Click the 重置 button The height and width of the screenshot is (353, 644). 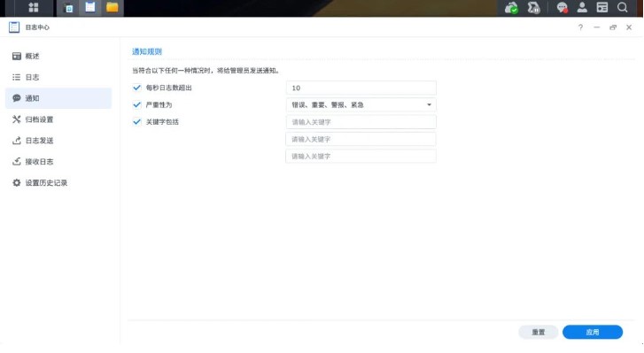point(539,332)
